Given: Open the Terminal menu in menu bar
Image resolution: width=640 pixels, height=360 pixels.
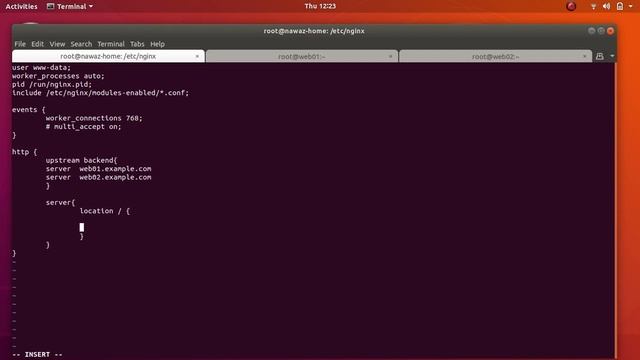Looking at the screenshot, I should [x=111, y=44].
